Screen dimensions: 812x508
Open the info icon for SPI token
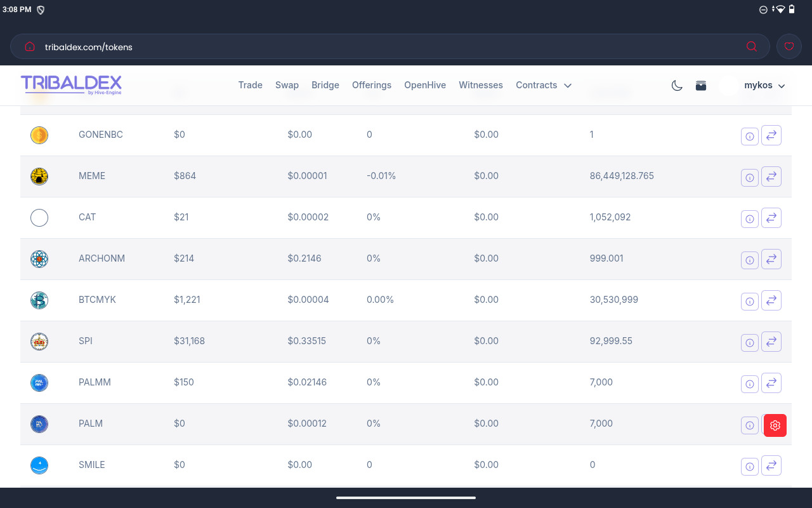pos(749,343)
